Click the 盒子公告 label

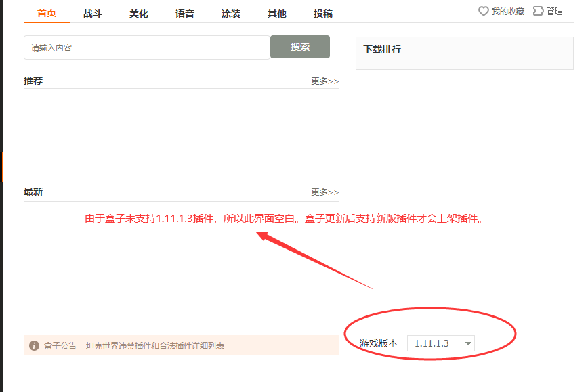click(60, 345)
